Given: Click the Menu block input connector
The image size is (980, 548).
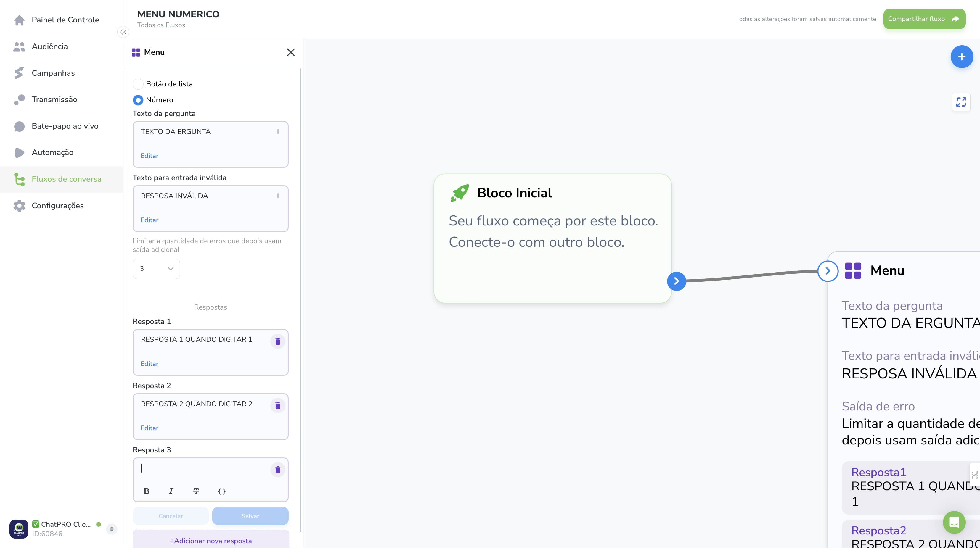Looking at the screenshot, I should pyautogui.click(x=828, y=271).
